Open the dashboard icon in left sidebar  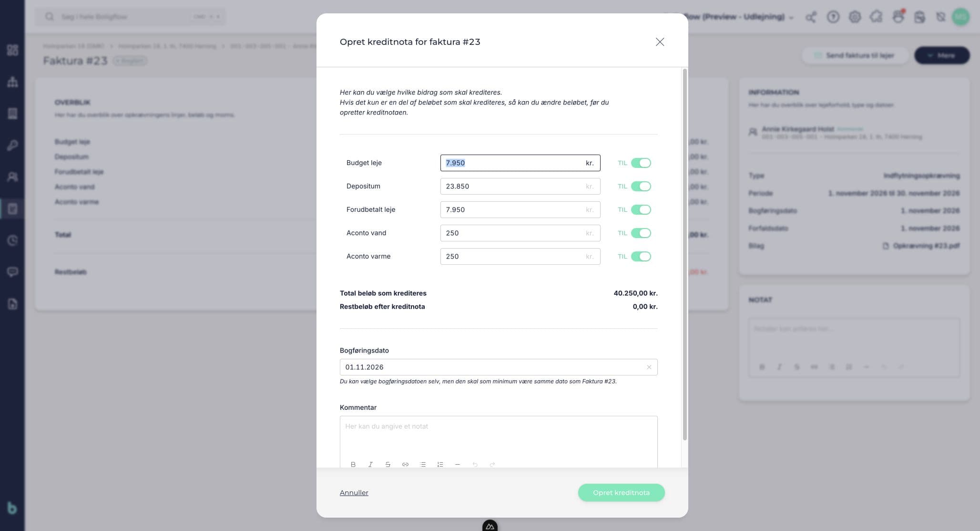pos(12,50)
